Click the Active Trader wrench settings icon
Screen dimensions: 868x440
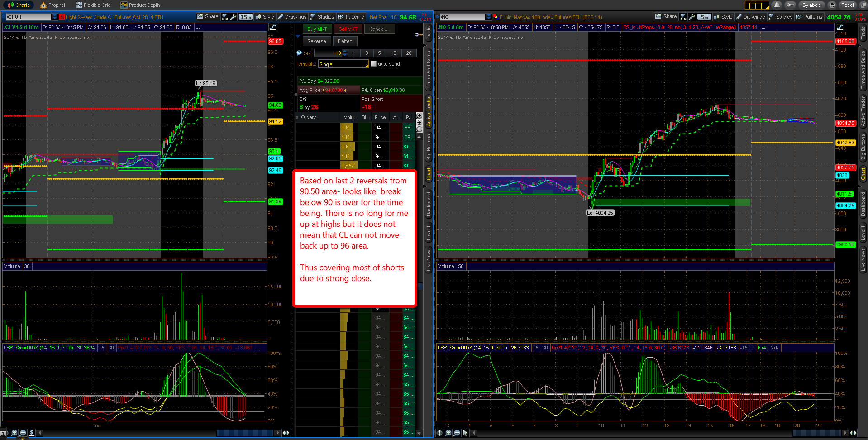pyautogui.click(x=419, y=35)
